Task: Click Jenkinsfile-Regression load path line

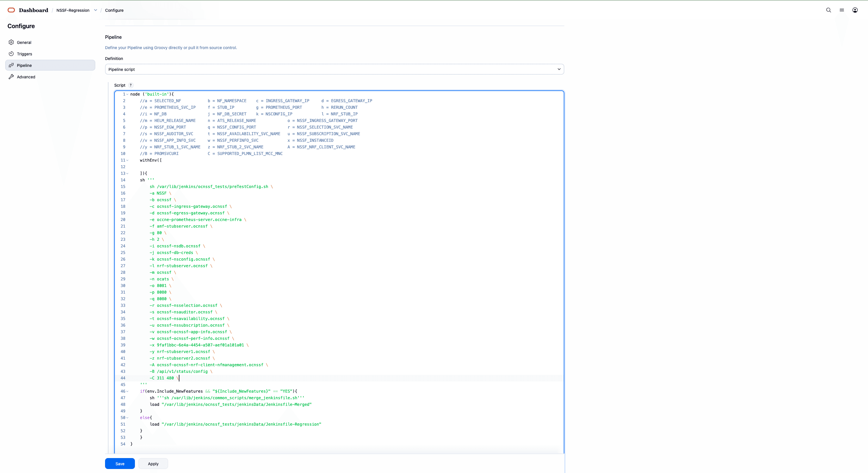Action: point(236,424)
